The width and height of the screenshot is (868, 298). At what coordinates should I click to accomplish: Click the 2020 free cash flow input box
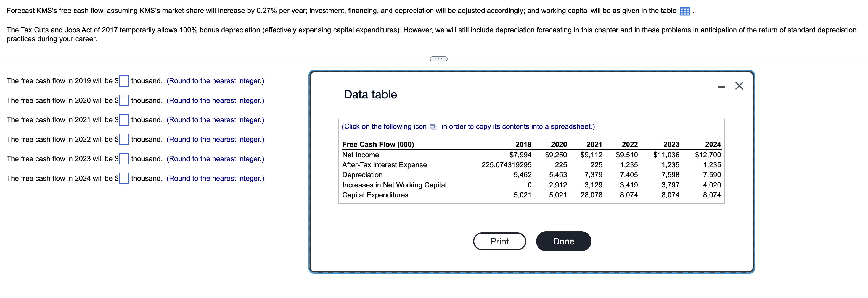click(x=124, y=100)
